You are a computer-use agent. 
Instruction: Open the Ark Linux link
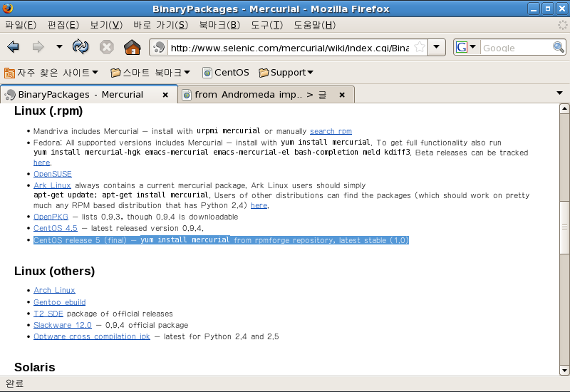tap(52, 185)
